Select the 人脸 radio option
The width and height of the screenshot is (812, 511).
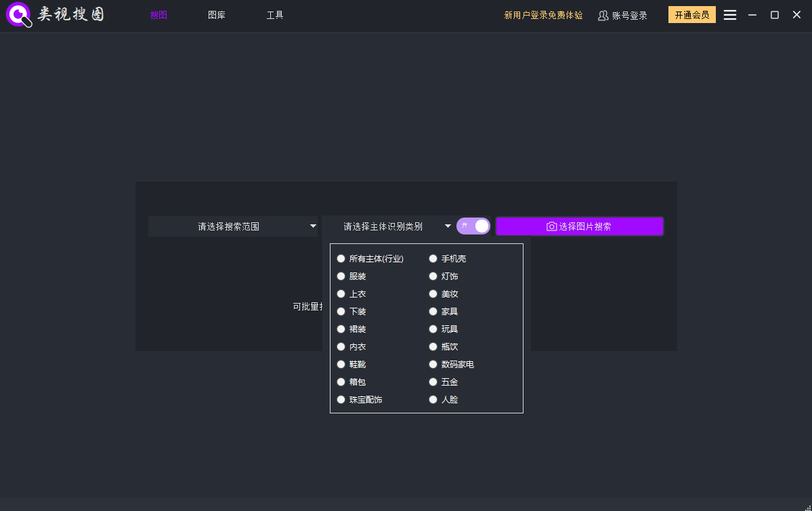pos(433,400)
